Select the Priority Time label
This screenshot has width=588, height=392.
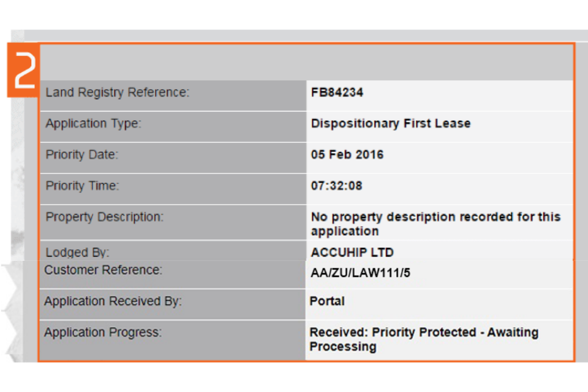coord(82,186)
